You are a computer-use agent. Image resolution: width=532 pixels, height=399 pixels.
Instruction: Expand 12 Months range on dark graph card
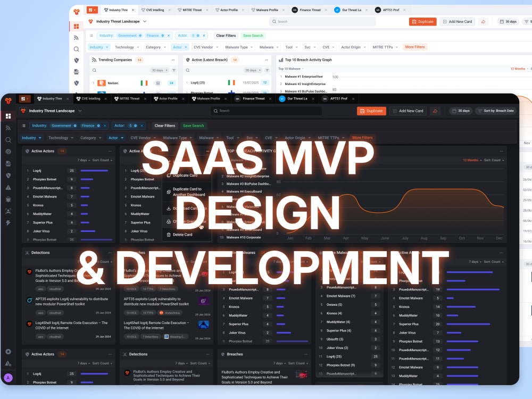click(x=472, y=160)
